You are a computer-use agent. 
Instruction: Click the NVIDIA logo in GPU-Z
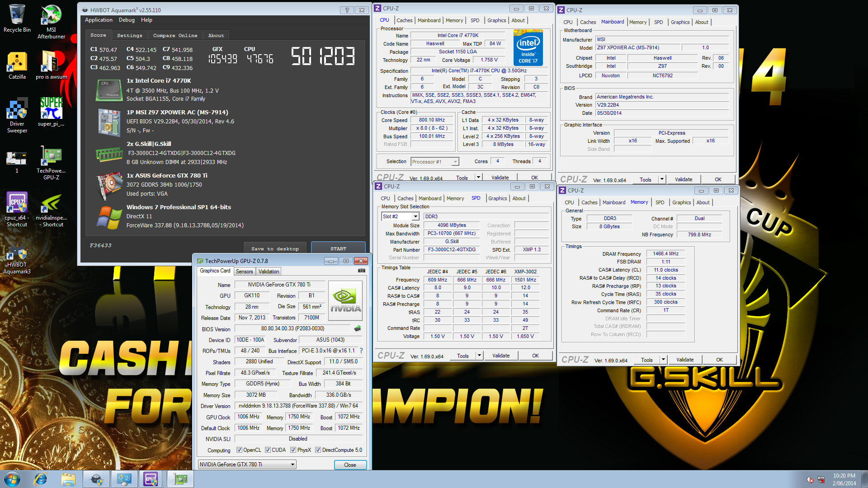345,301
